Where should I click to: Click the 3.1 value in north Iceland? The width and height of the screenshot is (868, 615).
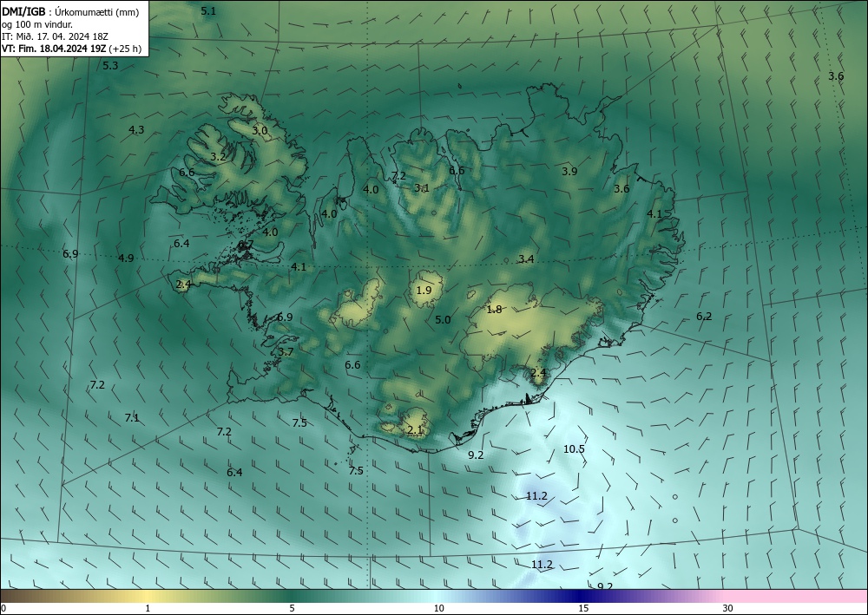coord(423,188)
